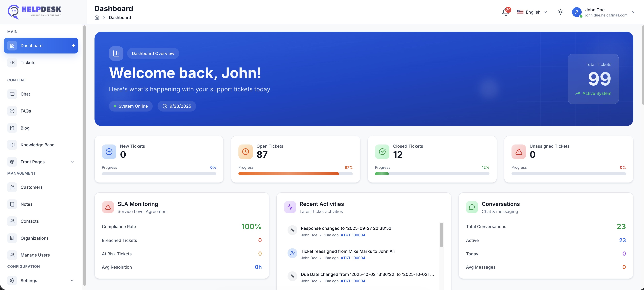The image size is (644, 290).
Task: Click the SLA Monitoring warning icon
Action: (108, 207)
